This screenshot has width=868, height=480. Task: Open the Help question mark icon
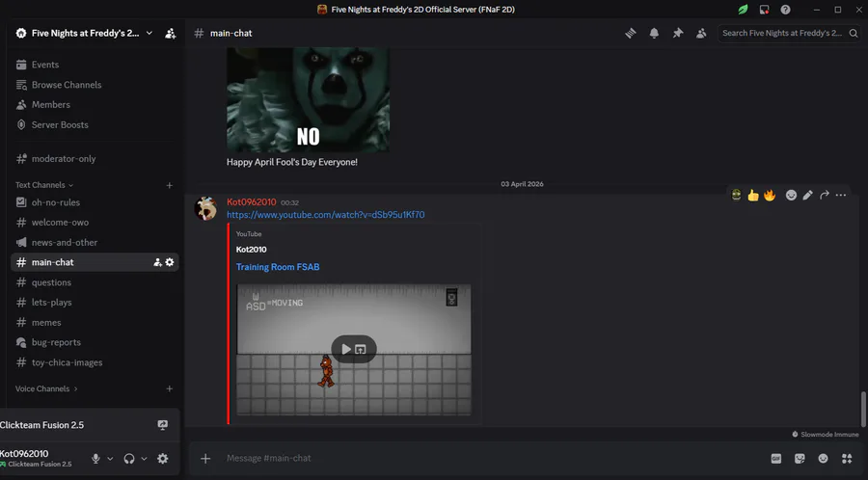pos(785,10)
